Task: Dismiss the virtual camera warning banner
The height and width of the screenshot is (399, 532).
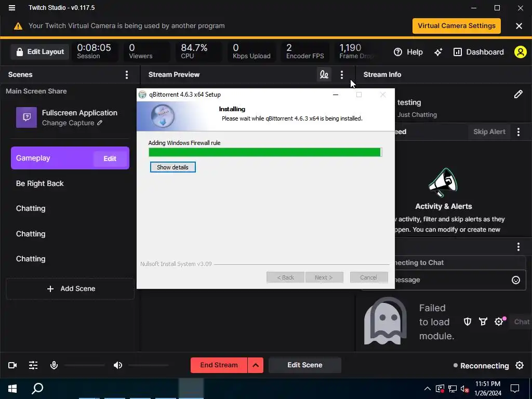Action: pos(519,26)
